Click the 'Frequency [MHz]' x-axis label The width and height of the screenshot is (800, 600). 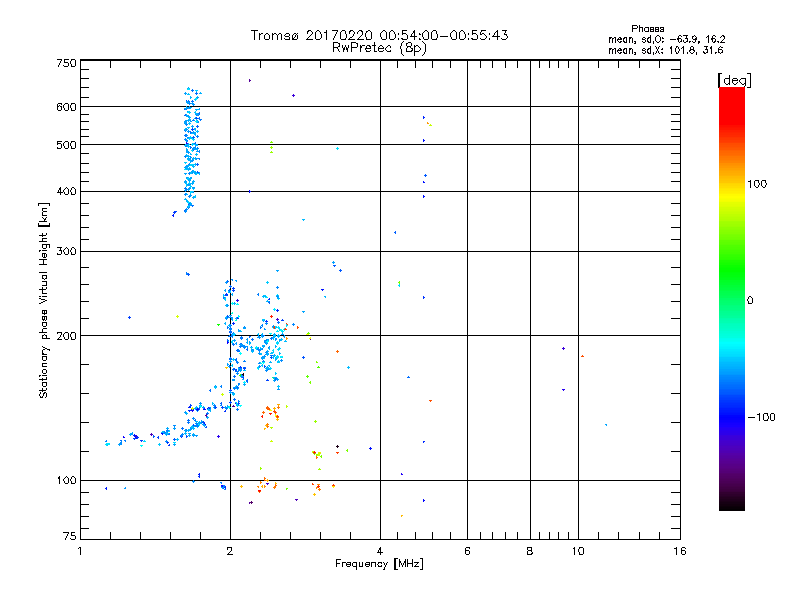click(379, 564)
